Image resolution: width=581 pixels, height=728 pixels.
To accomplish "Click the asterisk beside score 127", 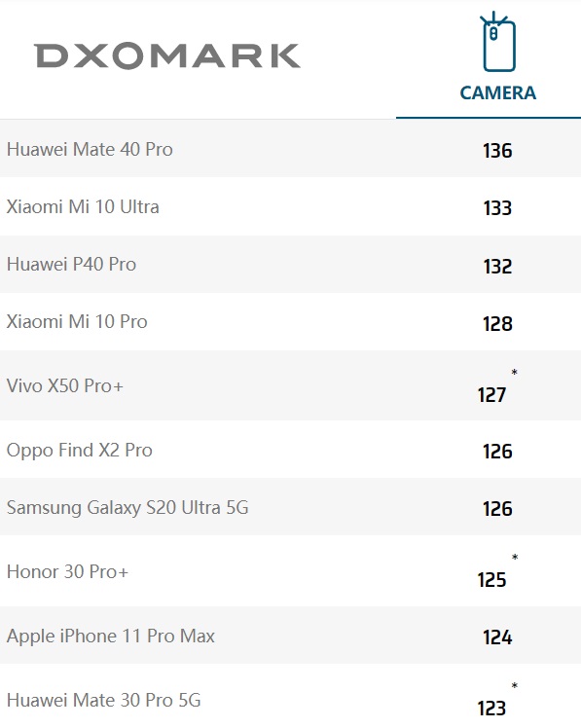I will pos(514,372).
